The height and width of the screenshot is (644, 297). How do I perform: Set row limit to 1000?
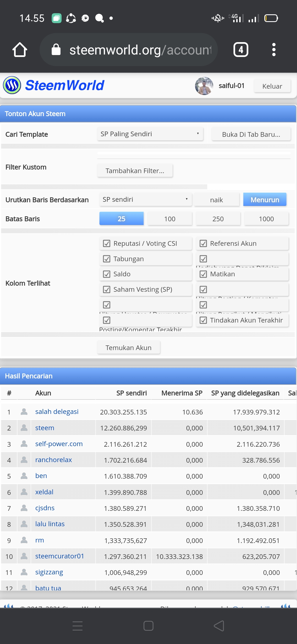(266, 219)
